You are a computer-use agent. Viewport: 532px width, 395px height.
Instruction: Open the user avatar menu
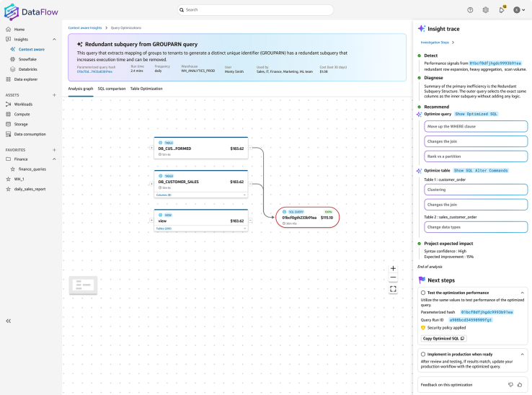[519, 10]
